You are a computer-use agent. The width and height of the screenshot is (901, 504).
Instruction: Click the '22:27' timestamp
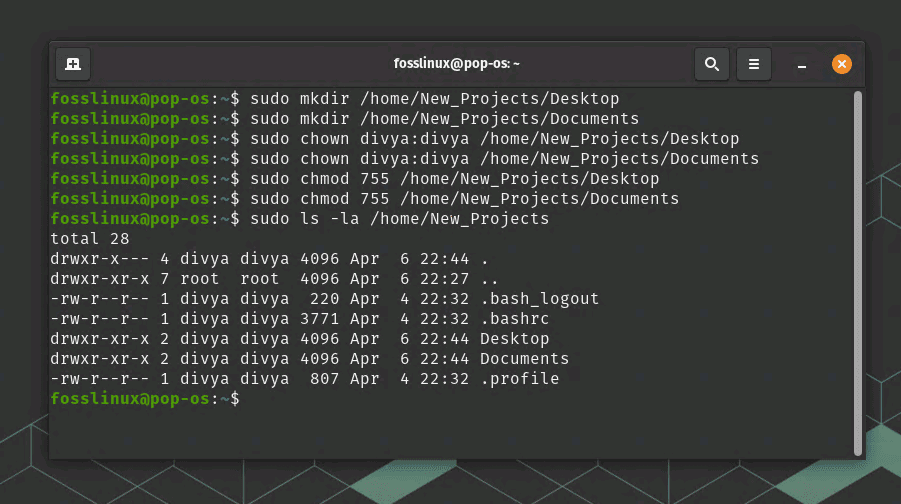coord(445,279)
